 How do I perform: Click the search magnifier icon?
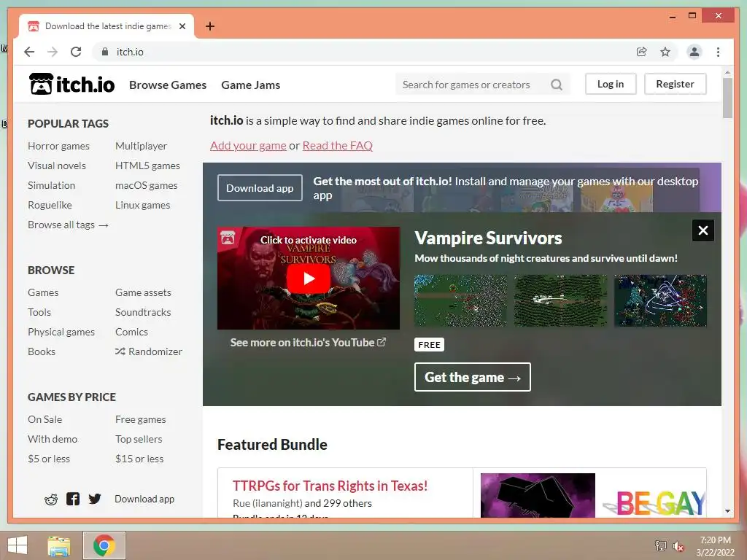pos(557,85)
